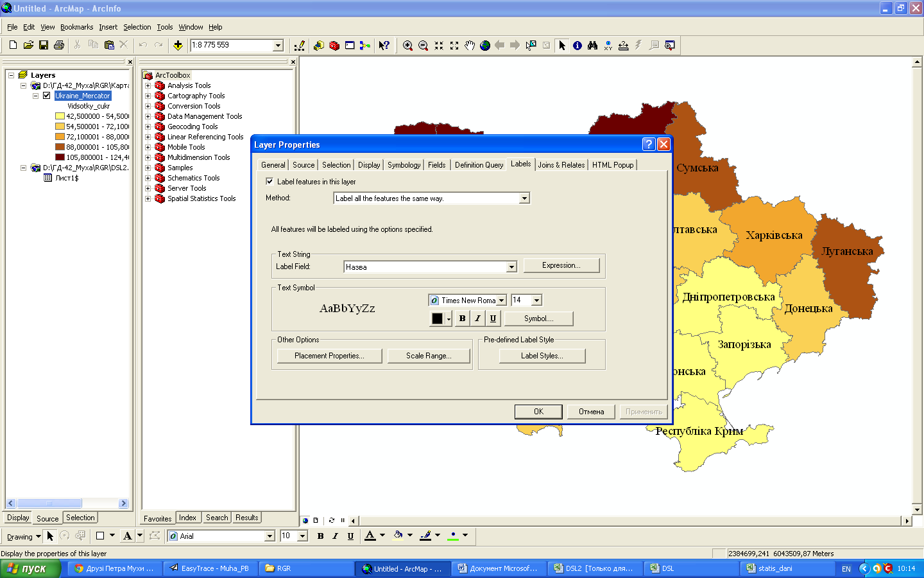Open the Joins & Relates tab
This screenshot has width=924, height=578.
(x=561, y=165)
